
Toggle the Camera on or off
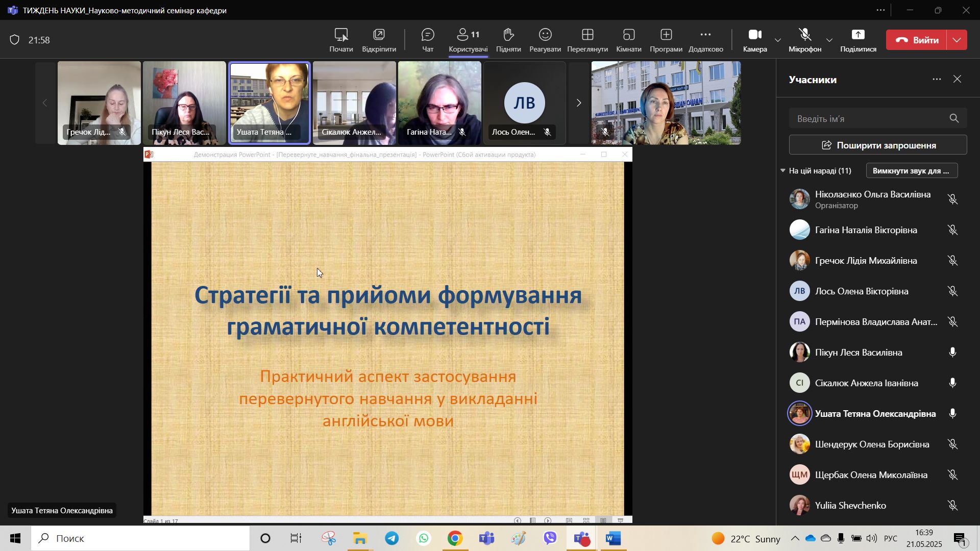point(755,35)
